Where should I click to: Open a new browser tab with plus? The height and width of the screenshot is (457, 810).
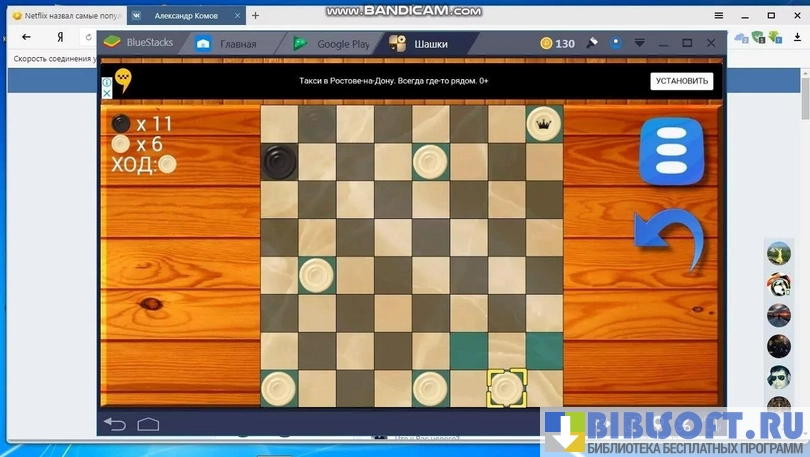pos(255,16)
